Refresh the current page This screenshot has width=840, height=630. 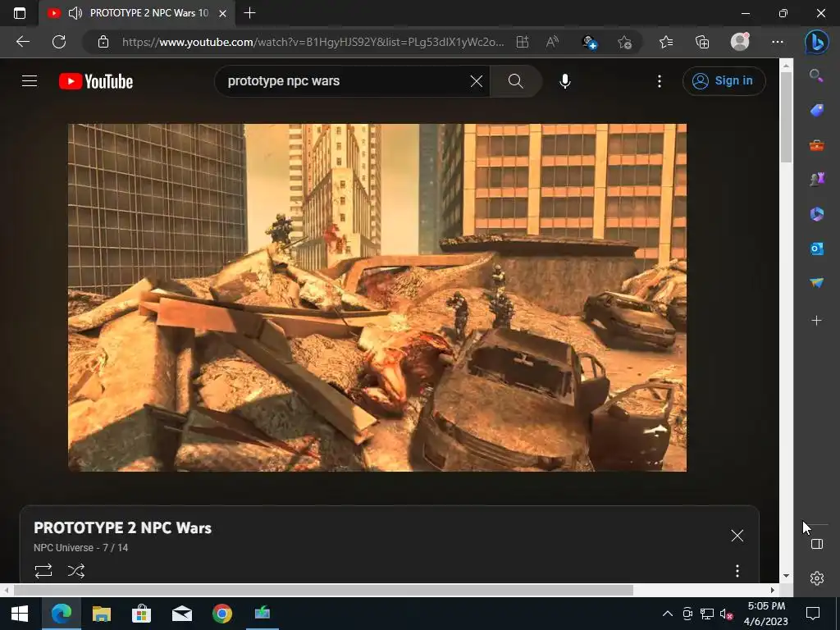tap(59, 42)
